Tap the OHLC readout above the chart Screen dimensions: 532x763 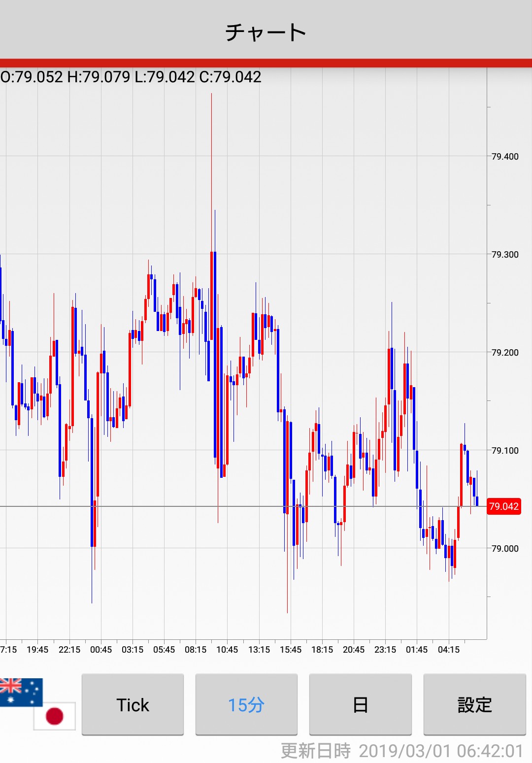pyautogui.click(x=131, y=77)
